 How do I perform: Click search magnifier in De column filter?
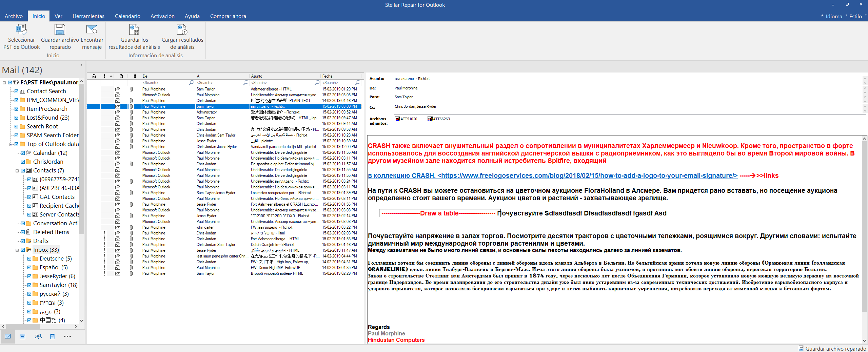pos(192,83)
